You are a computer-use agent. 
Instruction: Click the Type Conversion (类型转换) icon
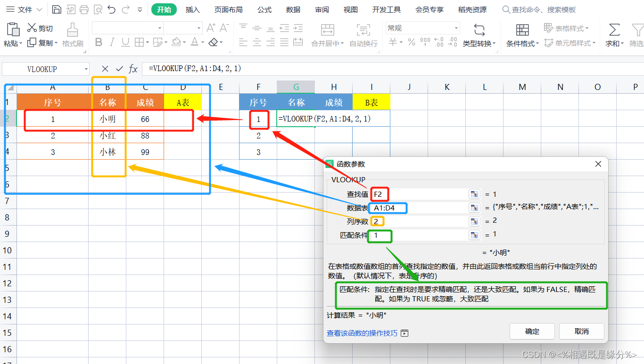point(479,30)
